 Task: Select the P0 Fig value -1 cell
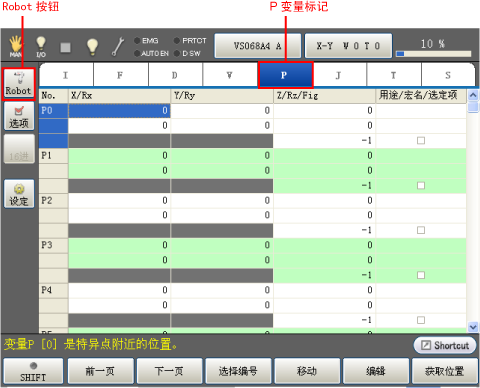tap(325, 141)
